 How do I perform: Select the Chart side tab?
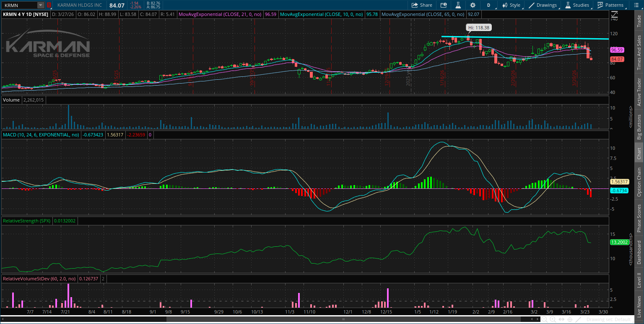[639, 153]
